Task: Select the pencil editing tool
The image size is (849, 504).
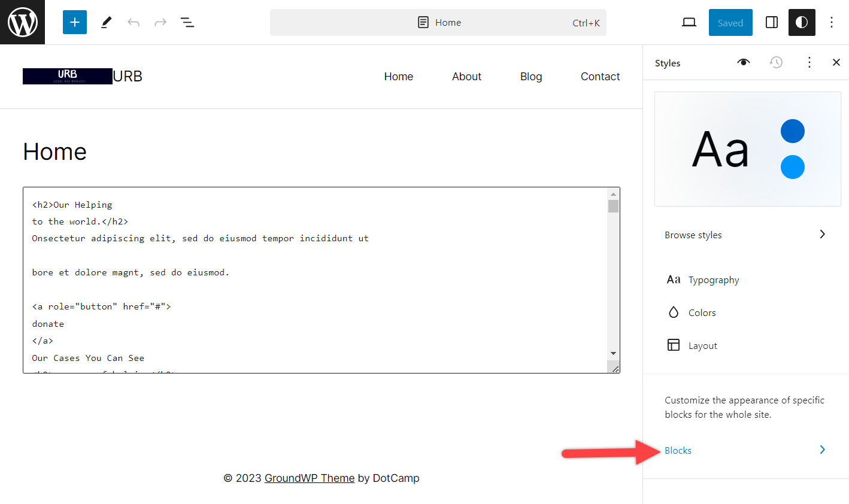Action: pyautogui.click(x=106, y=22)
